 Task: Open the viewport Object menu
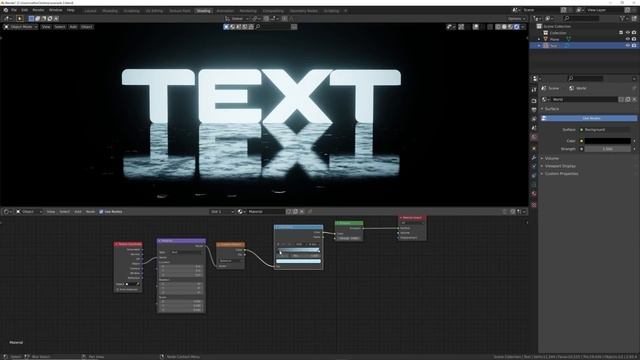[x=87, y=27]
